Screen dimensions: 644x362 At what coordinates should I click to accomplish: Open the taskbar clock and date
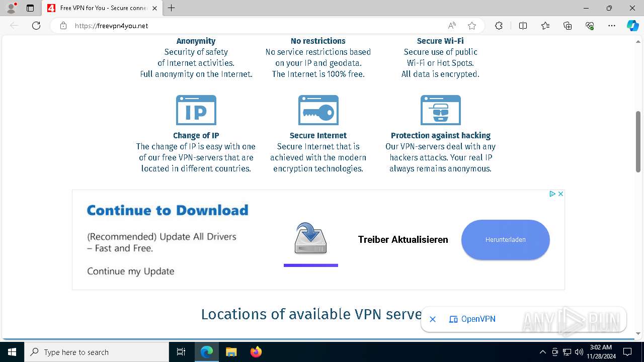coord(601,352)
